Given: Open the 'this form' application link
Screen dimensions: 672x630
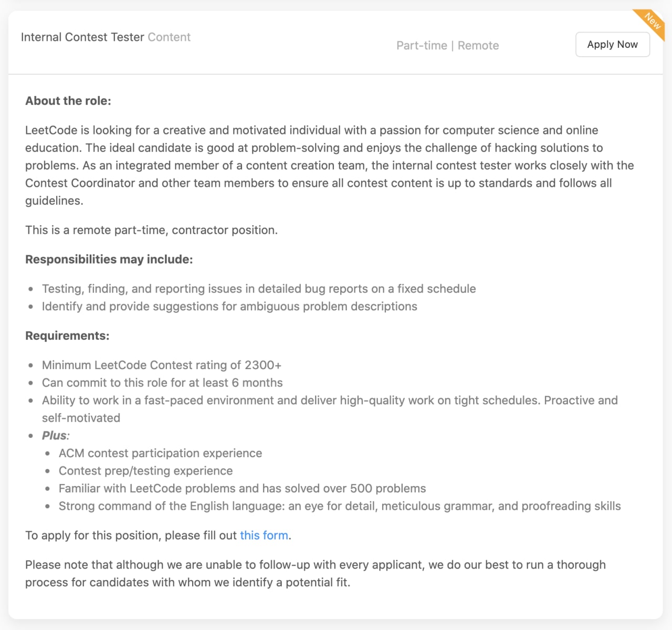Looking at the screenshot, I should (264, 535).
